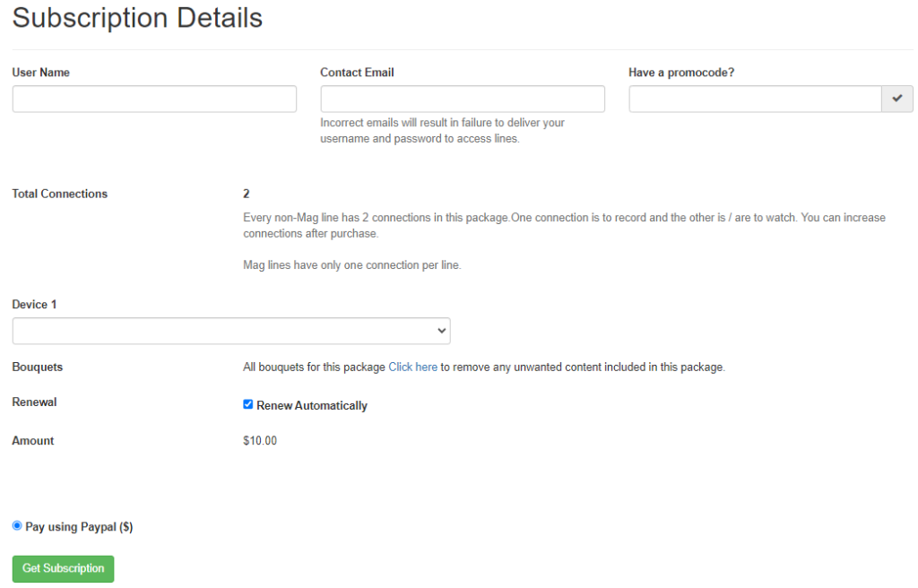Place cursor in the promocode box
This screenshot has height=588, width=918.
[755, 99]
